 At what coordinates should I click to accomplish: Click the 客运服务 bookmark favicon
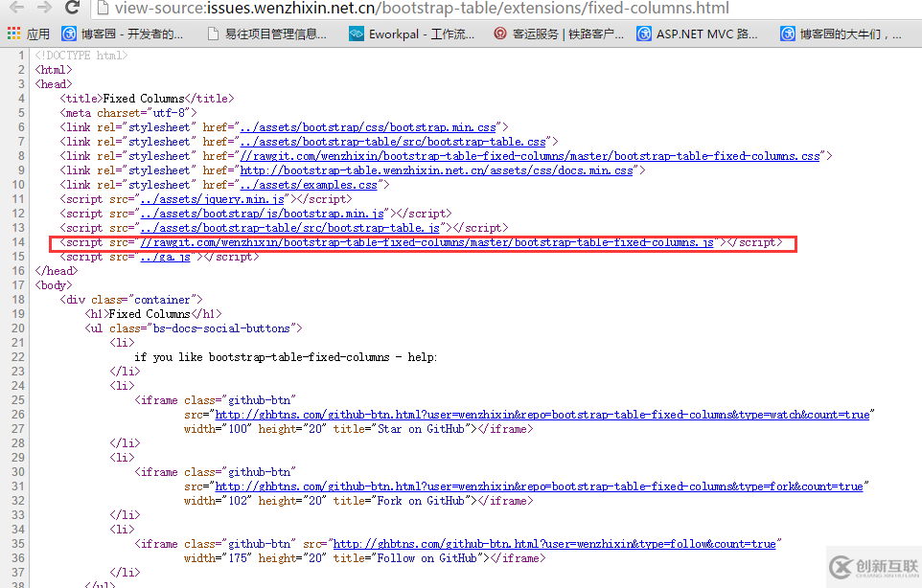499,34
